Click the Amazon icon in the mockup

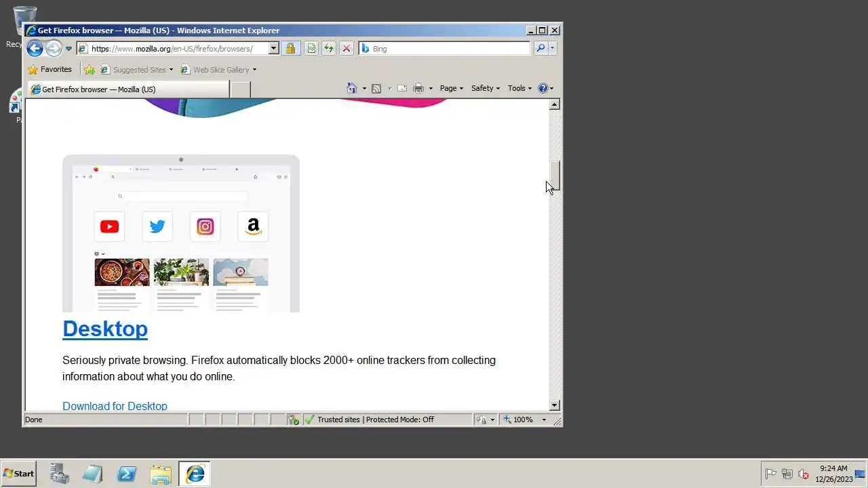click(x=254, y=226)
